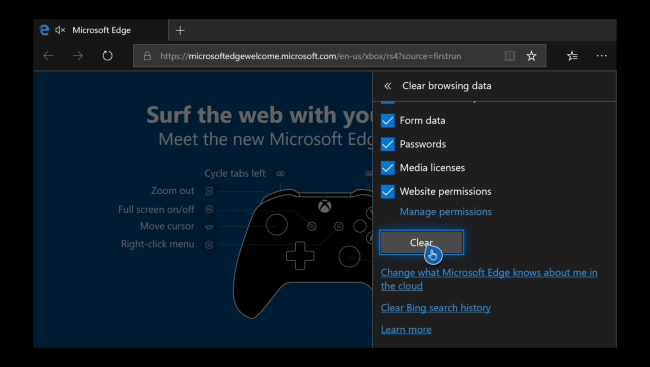Open the Favorites hub icon
This screenshot has height=367, width=650.
point(572,56)
